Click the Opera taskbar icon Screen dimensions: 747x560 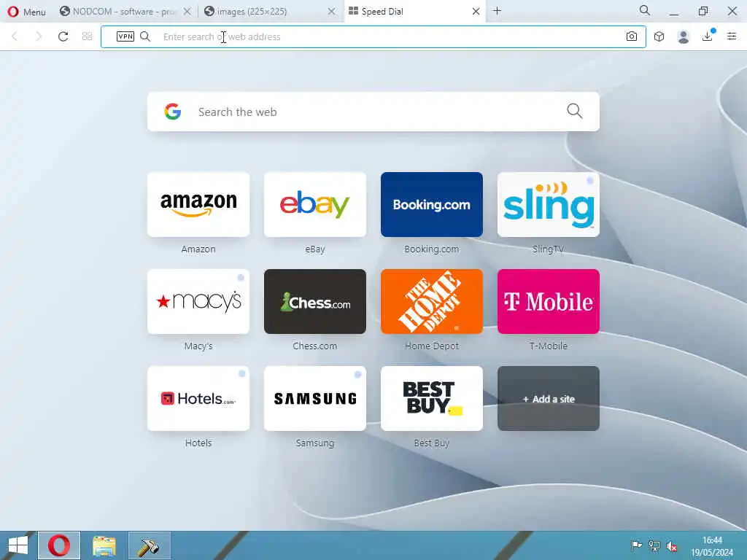(x=59, y=545)
